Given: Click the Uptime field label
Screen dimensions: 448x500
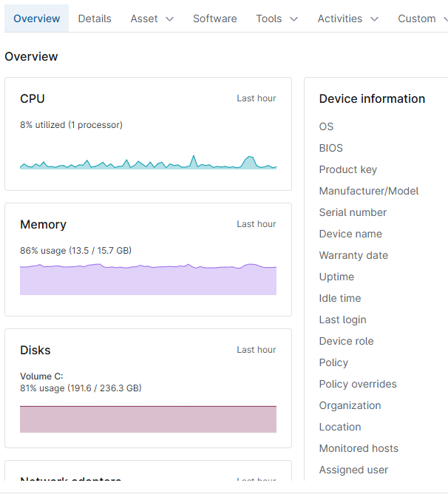Looking at the screenshot, I should click(336, 277).
